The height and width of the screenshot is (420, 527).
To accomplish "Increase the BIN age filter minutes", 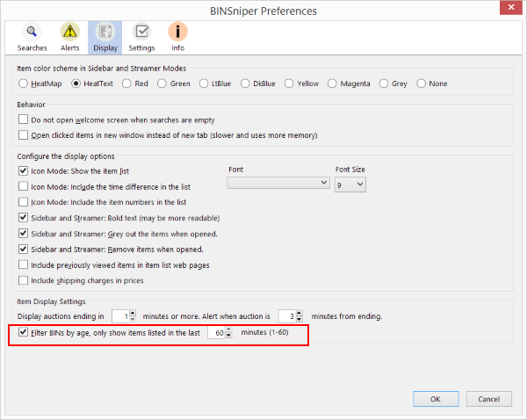I will pos(228,329).
